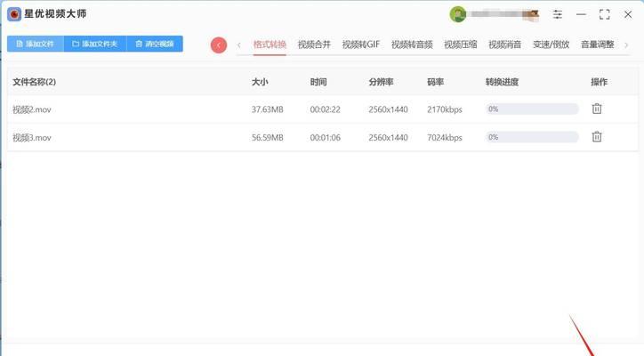Delete 视频3.mov with its trash icon
644x356 pixels.
(597, 136)
